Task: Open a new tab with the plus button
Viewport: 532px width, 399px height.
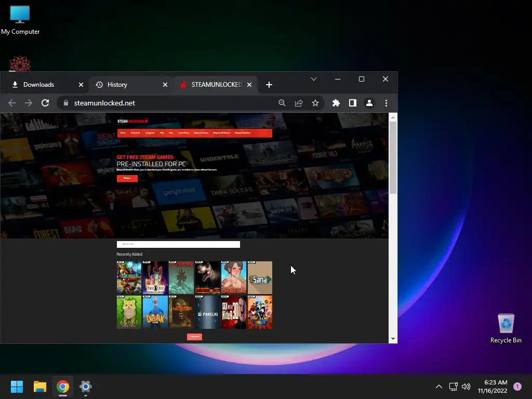Action: 269,85
